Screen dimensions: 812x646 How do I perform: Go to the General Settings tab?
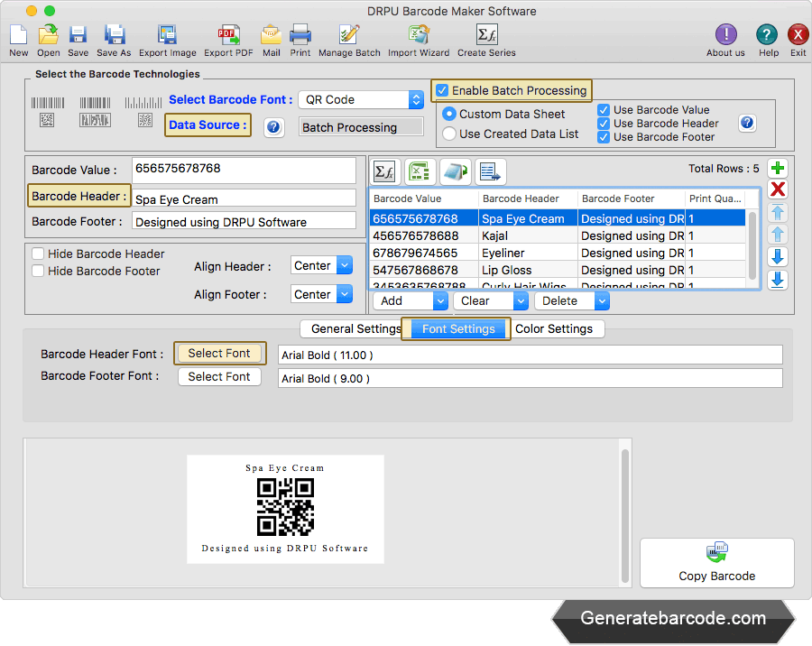(355, 328)
